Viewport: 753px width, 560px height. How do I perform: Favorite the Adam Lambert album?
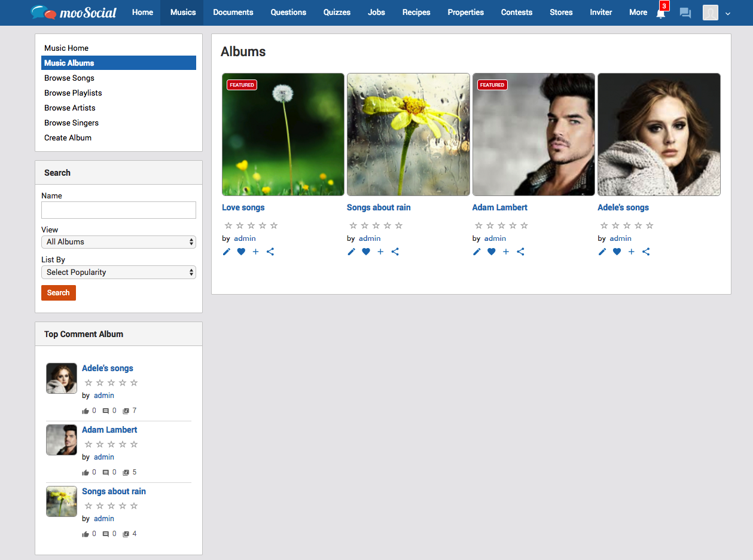(491, 252)
